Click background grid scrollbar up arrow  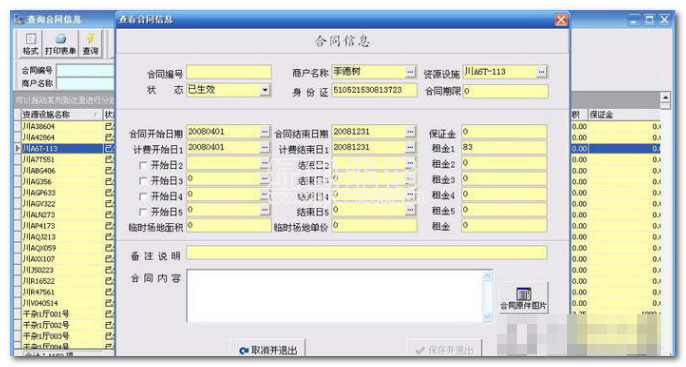tap(665, 97)
